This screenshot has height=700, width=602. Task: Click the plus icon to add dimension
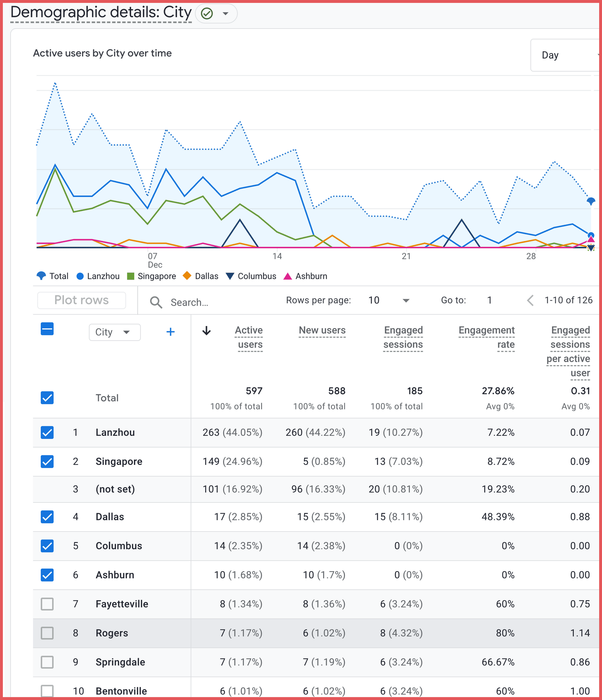pos(171,332)
